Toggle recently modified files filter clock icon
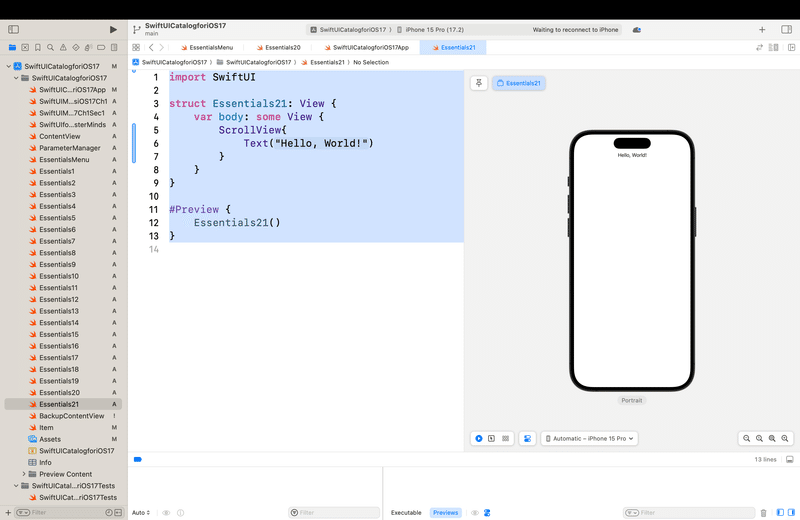 tap(109, 512)
